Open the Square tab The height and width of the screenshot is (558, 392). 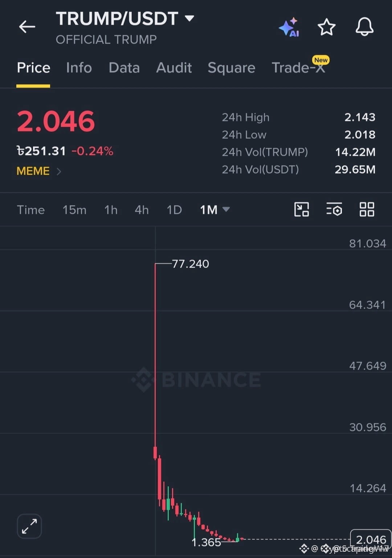(232, 68)
